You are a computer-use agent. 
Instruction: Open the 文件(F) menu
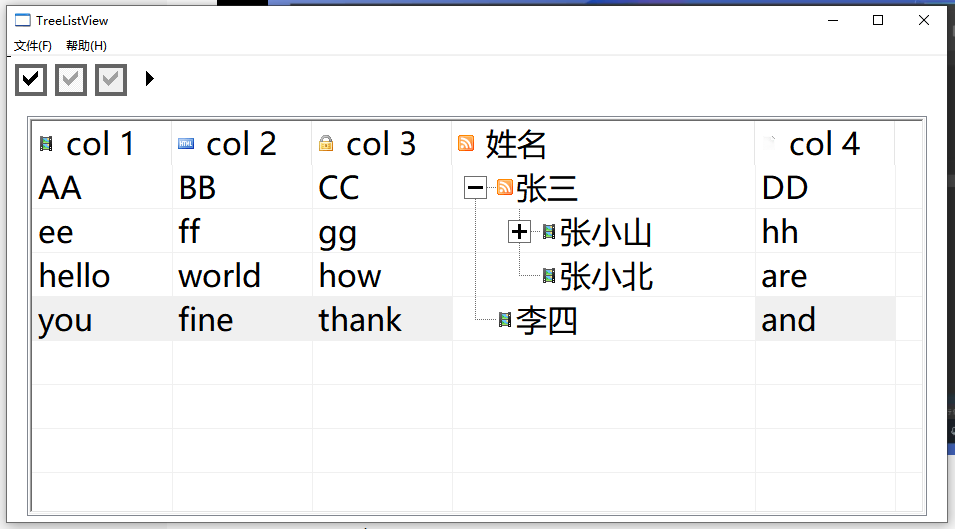pyautogui.click(x=33, y=46)
